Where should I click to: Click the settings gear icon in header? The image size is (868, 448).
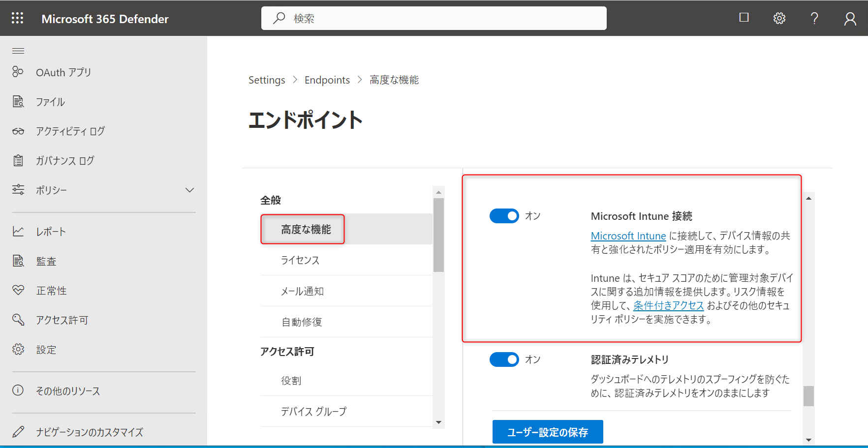coord(779,18)
